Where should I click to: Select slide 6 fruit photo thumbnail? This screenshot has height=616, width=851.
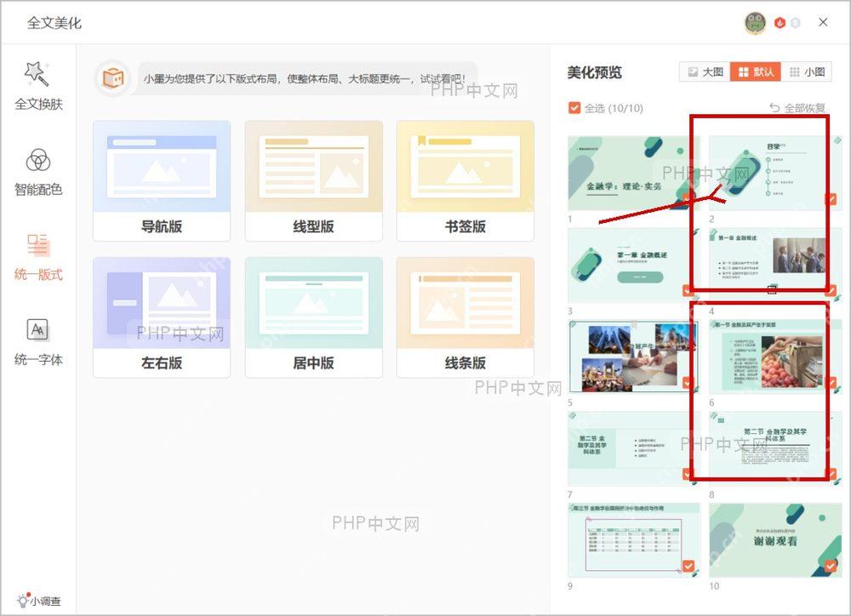tap(775, 356)
